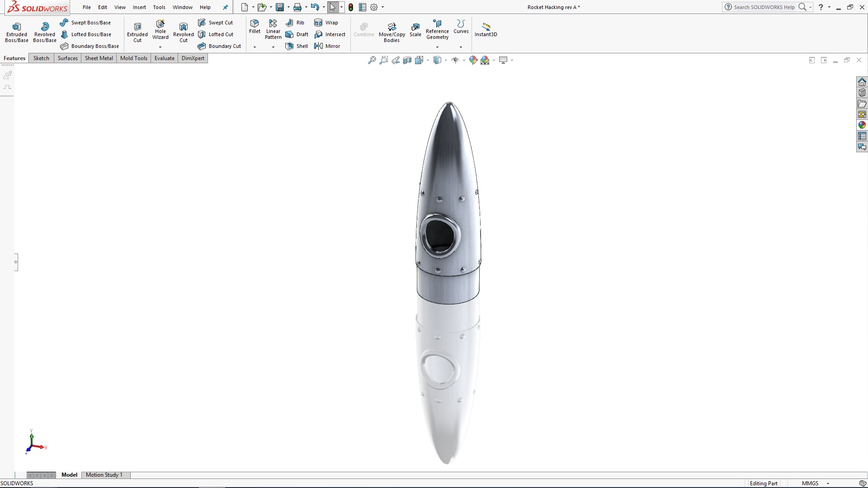This screenshot has width=868, height=488.
Task: Select the Extruded Boss/Base tool
Action: click(x=16, y=32)
